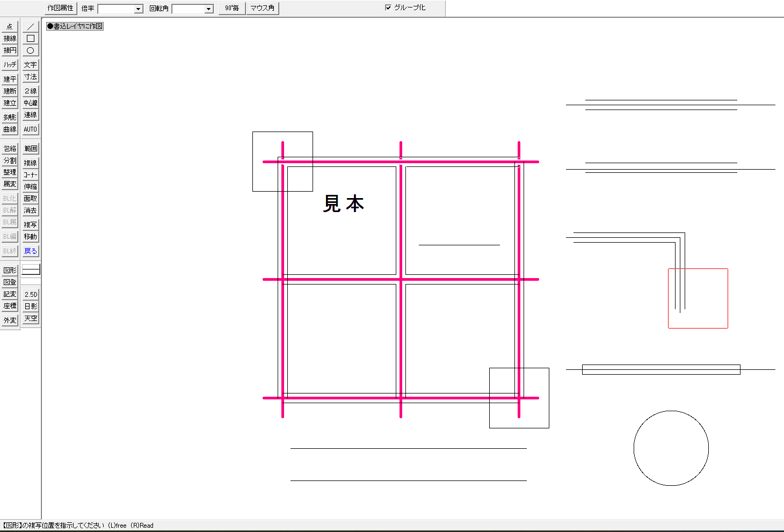Pick the 連線 continuous line tool
This screenshot has height=532, width=784.
(31, 114)
